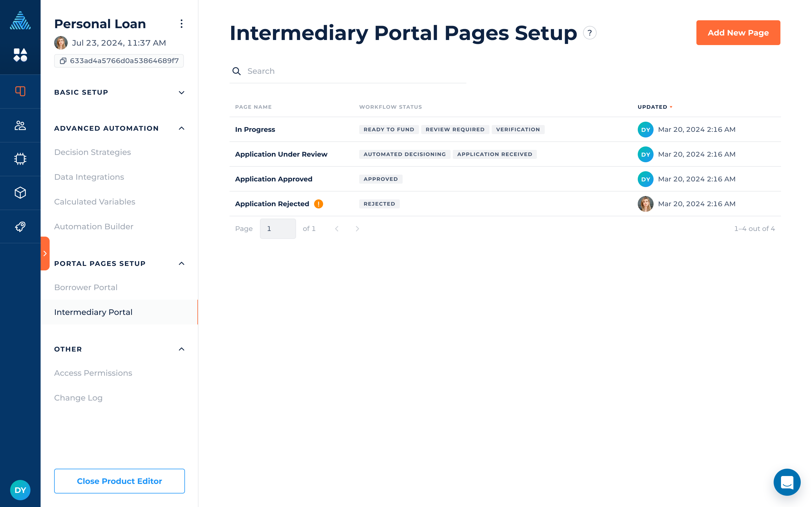
Task: Click the Search input field
Action: 352,71
